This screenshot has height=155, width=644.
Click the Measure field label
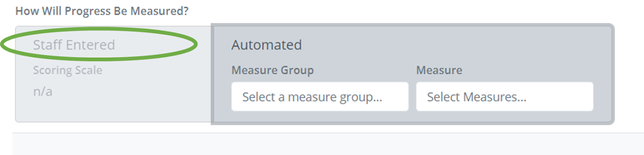(x=439, y=70)
